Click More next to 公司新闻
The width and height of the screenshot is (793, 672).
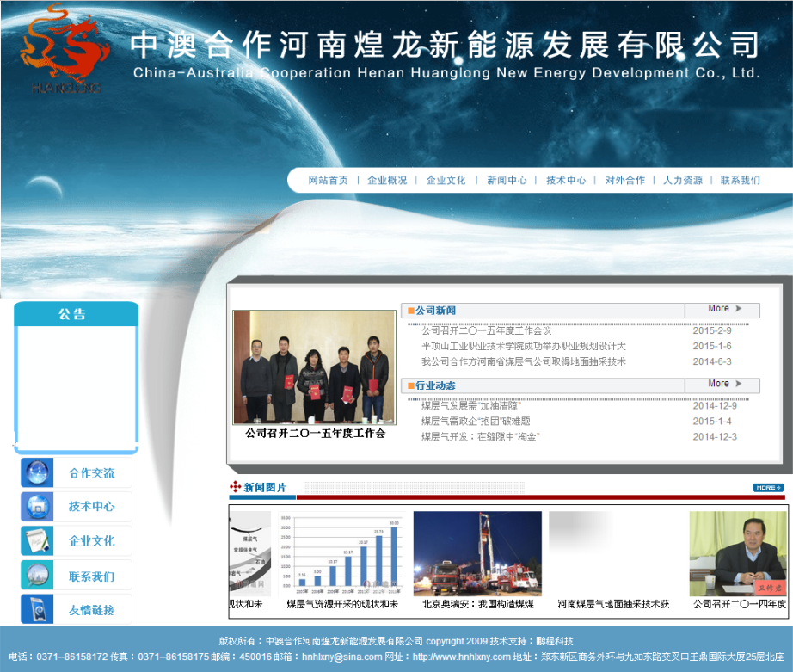tap(721, 309)
